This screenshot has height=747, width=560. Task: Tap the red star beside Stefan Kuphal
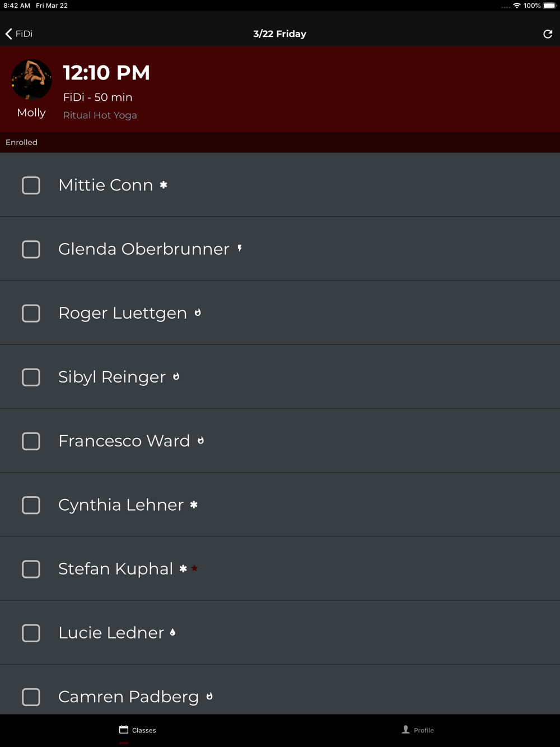[194, 568]
